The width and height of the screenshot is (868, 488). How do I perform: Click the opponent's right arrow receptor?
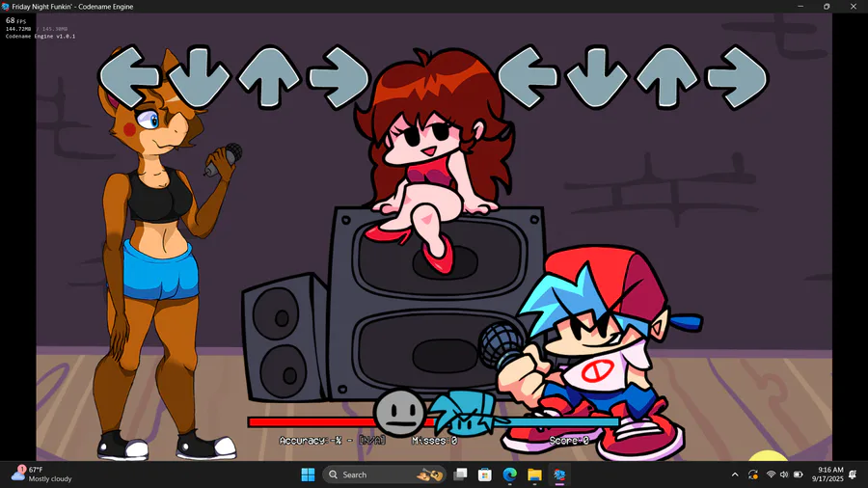tap(339, 77)
